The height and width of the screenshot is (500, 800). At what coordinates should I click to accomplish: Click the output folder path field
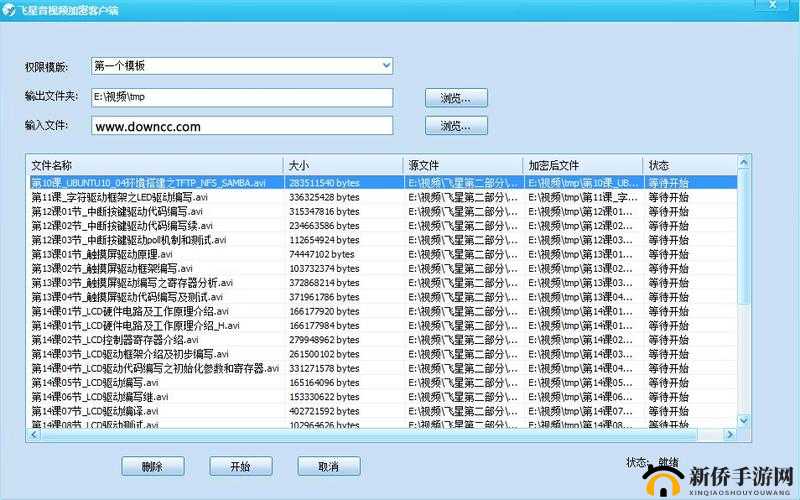[242, 97]
